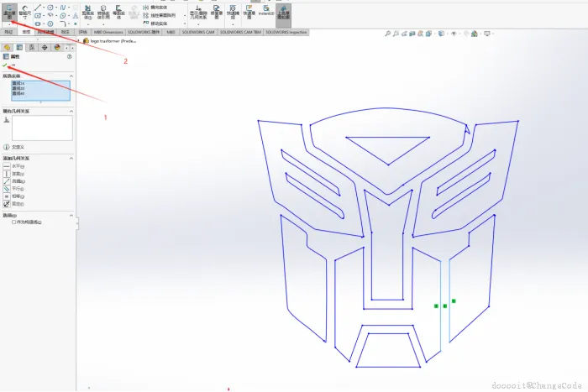Collapse the Existing Relations section
This screenshot has width=588, height=392.
pos(70,111)
